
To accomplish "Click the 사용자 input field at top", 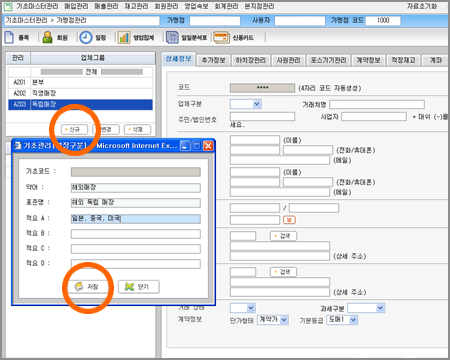I will point(300,21).
